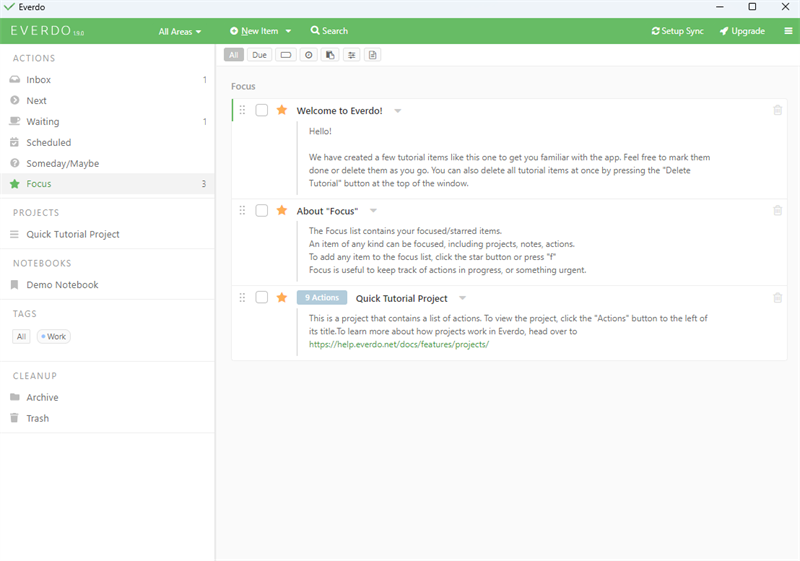Grab drag handle of About "Focus" item
800x561 pixels.
click(x=242, y=211)
